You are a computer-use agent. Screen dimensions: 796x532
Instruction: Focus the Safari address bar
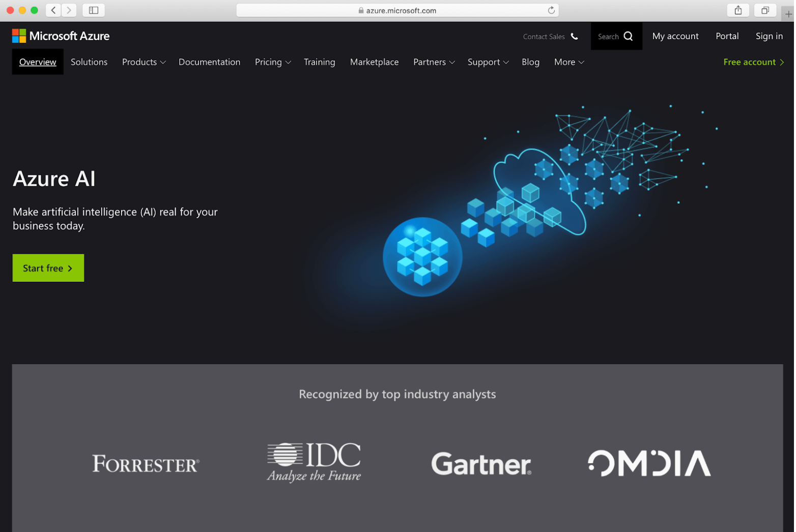398,10
